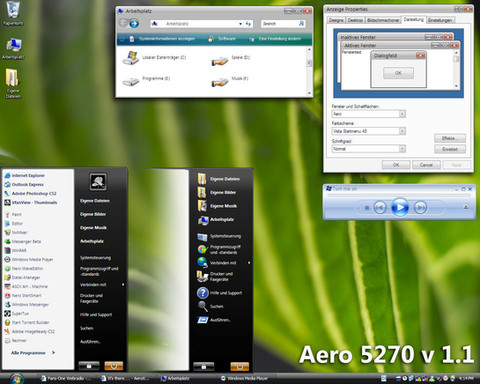Open the Musik (F:) drive icon
This screenshot has height=384, width=480.
(x=220, y=82)
